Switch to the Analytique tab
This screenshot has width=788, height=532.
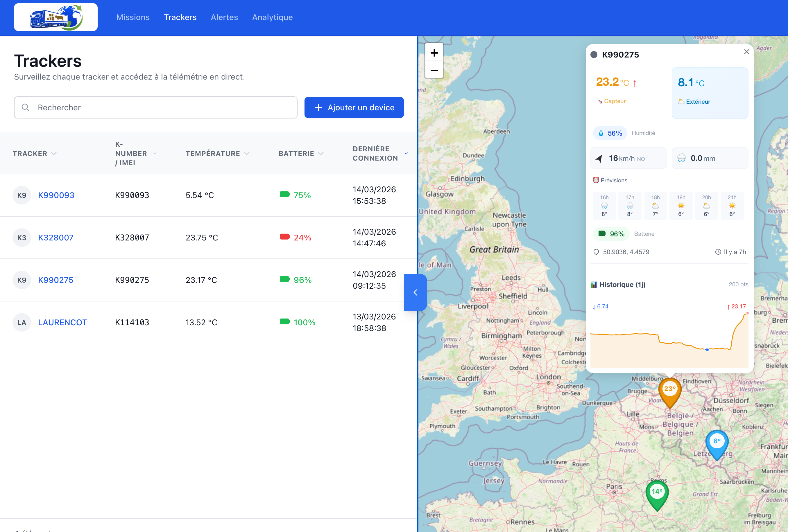272,17
